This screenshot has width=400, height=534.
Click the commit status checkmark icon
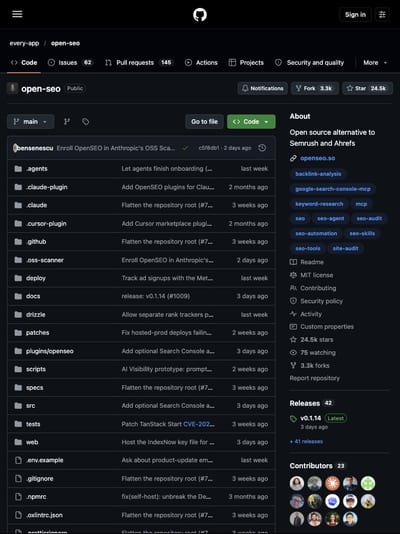tap(185, 148)
